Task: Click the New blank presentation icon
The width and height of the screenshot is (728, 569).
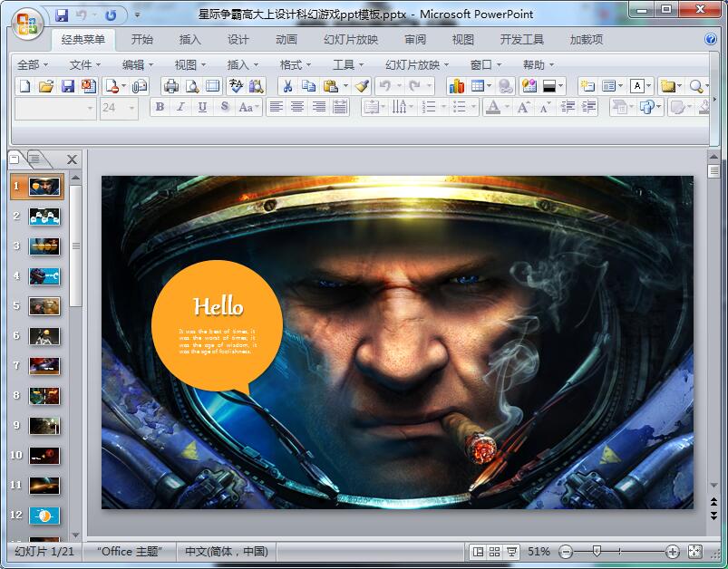Action: (25, 86)
